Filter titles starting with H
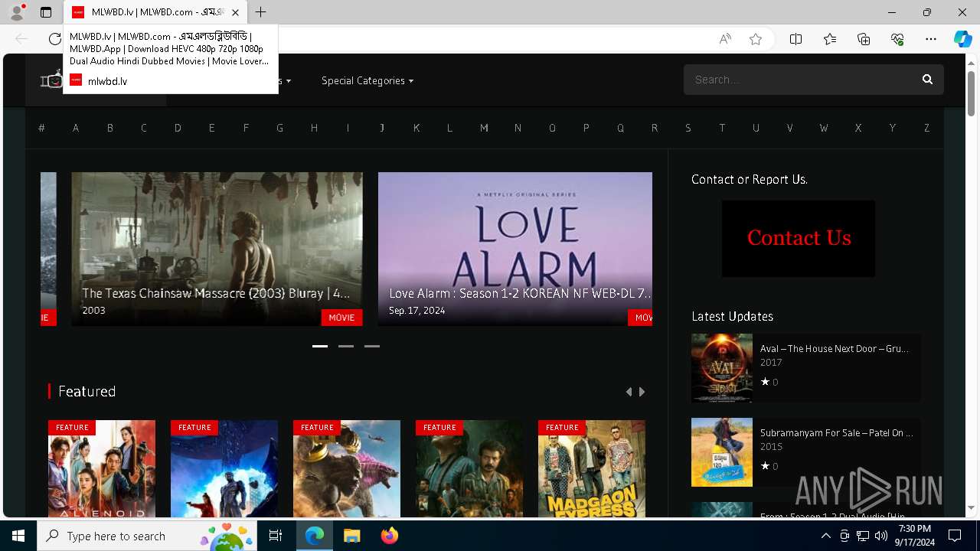The image size is (980, 551). click(x=314, y=128)
